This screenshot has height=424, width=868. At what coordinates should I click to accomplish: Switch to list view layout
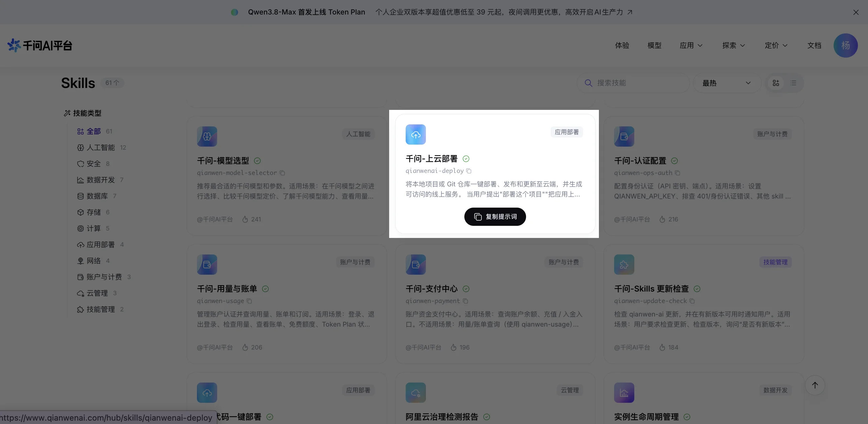[793, 83]
